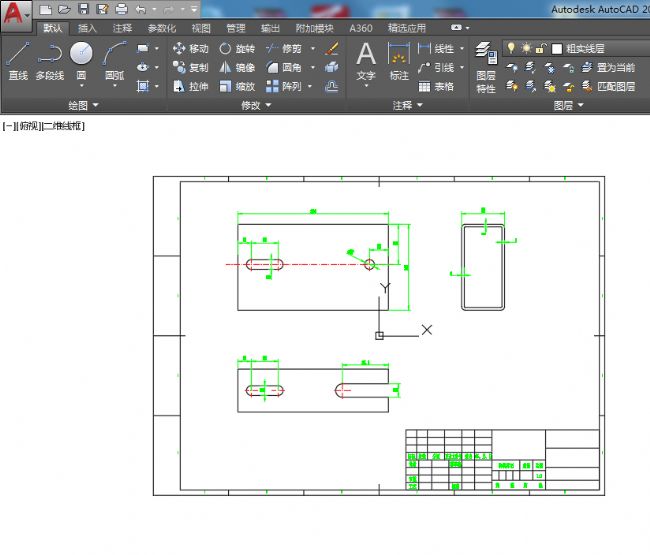Click the ellipse draw tool icon
Viewport: 650px width, 555px height.
tap(143, 67)
